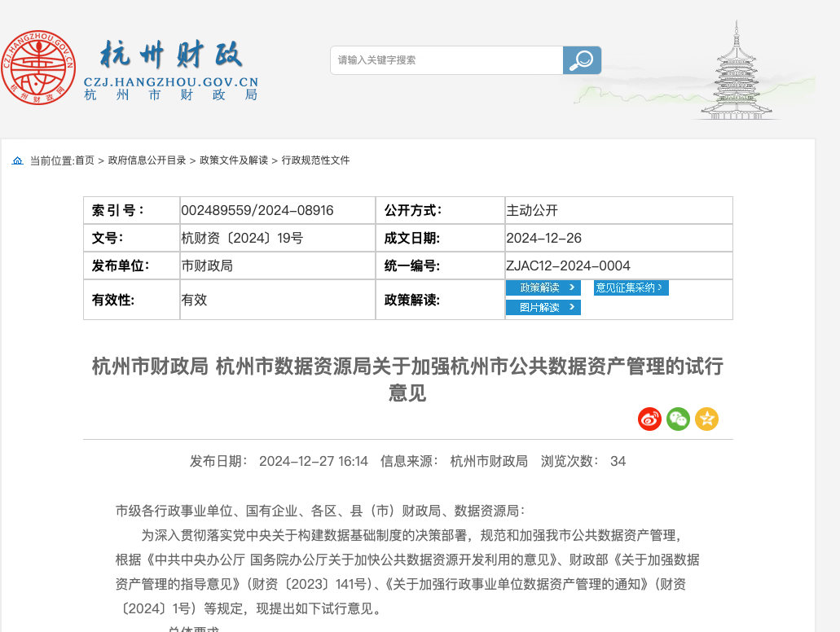The height and width of the screenshot is (632, 840).
Task: Click validity value 有效
Action: (194, 300)
